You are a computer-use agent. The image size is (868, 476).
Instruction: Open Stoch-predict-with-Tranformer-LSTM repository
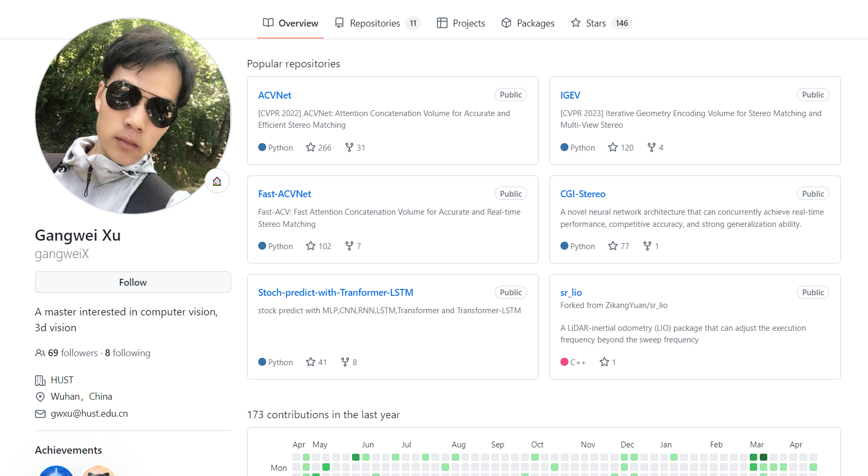pyautogui.click(x=336, y=293)
